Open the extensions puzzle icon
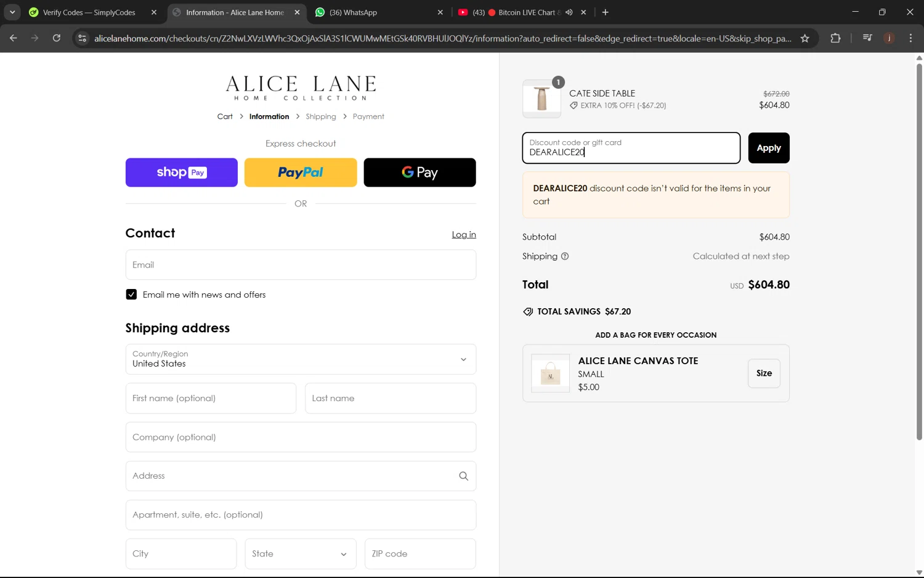The height and width of the screenshot is (578, 924). pyautogui.click(x=835, y=38)
